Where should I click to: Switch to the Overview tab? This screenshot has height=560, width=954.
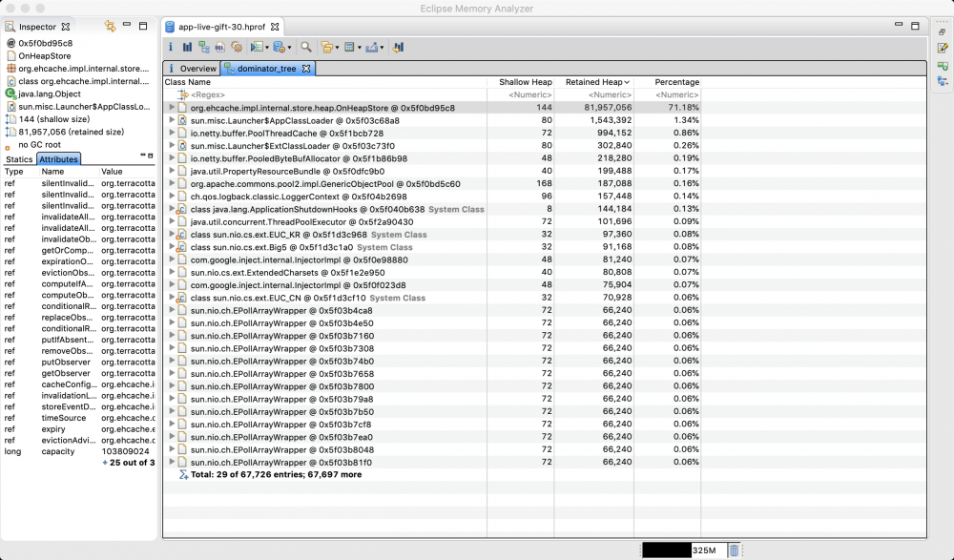click(192, 68)
